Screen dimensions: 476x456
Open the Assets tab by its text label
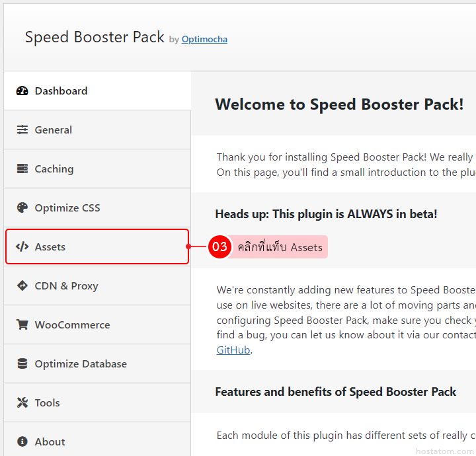[x=50, y=247]
